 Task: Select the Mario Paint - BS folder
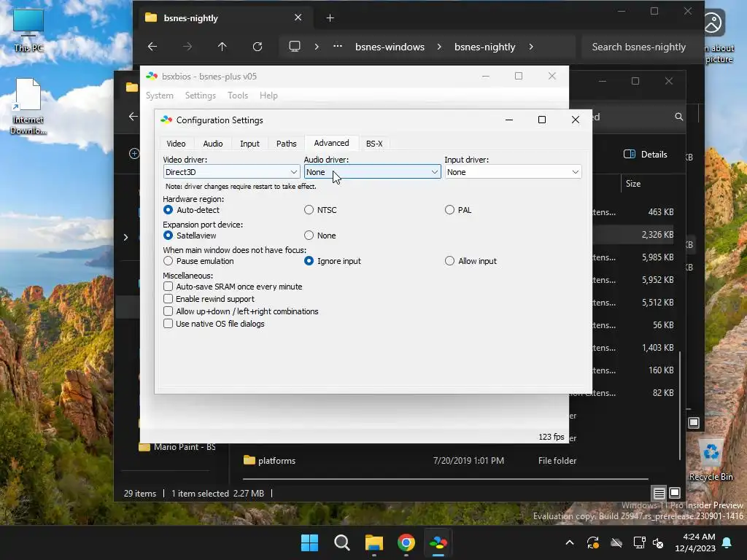point(177,447)
